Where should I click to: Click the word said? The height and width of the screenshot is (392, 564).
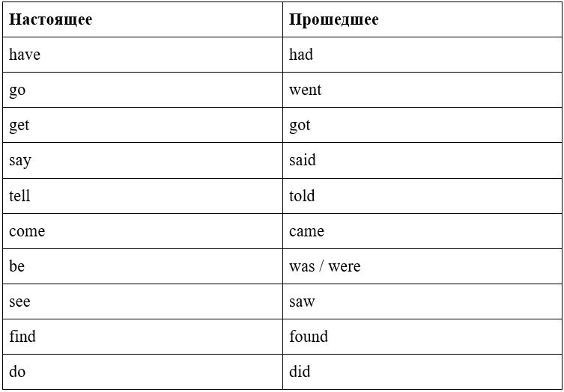coord(303,159)
